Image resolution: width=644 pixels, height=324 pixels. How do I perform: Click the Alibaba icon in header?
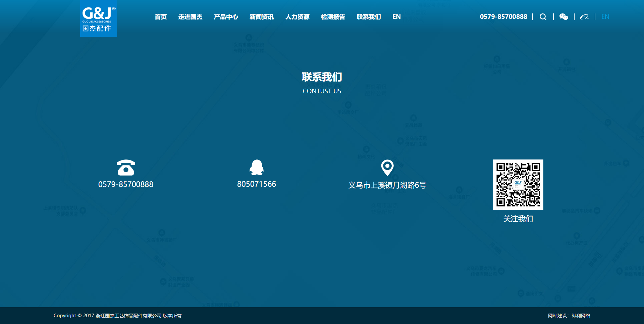[x=584, y=17]
